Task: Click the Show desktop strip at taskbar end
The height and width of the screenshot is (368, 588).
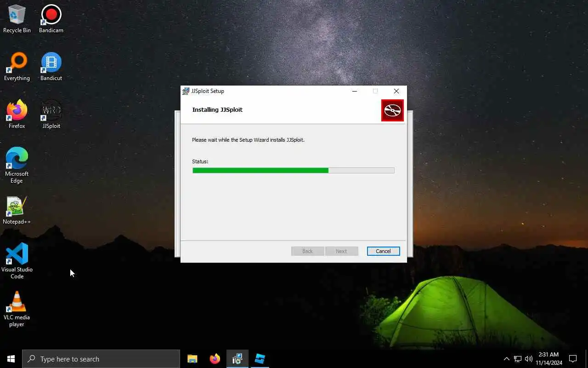Action: click(587, 359)
